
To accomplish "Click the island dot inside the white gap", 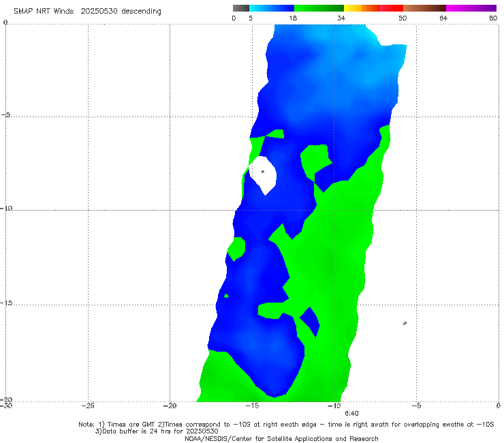I will [x=263, y=172].
